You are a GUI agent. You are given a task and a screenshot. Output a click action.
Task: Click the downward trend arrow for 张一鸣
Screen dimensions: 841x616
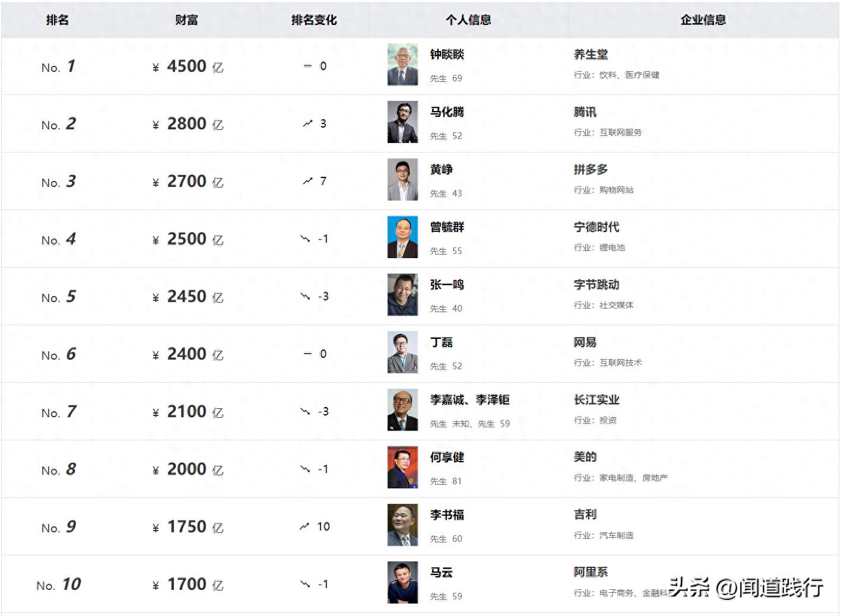[305, 296]
